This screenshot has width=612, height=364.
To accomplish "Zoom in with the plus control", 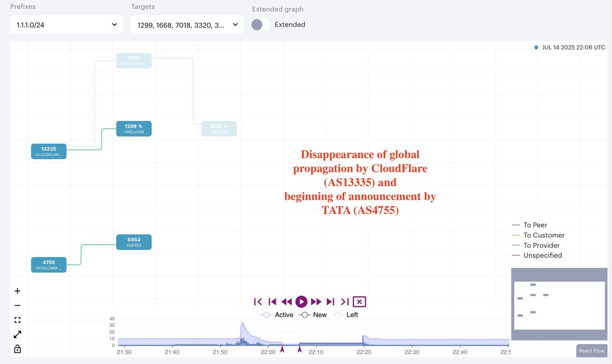I will tap(17, 291).
